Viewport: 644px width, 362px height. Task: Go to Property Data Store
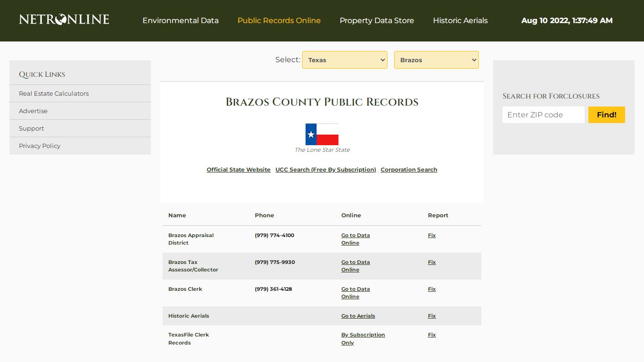click(377, 20)
